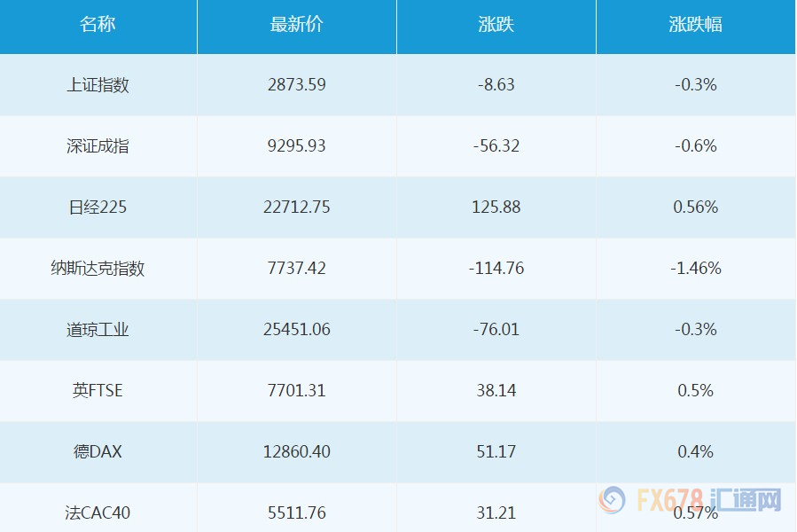Select the 深证成指 row name
This screenshot has width=797, height=532.
(x=98, y=146)
